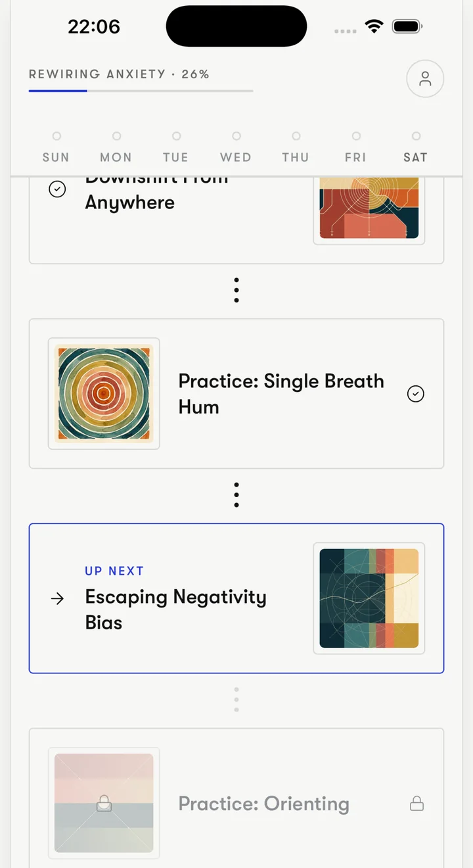Select the WED day circle
The height and width of the screenshot is (868, 473).
click(x=236, y=136)
